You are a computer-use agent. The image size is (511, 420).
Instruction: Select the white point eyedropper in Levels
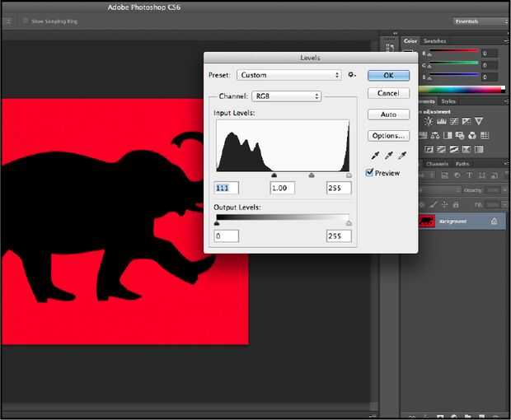point(402,156)
